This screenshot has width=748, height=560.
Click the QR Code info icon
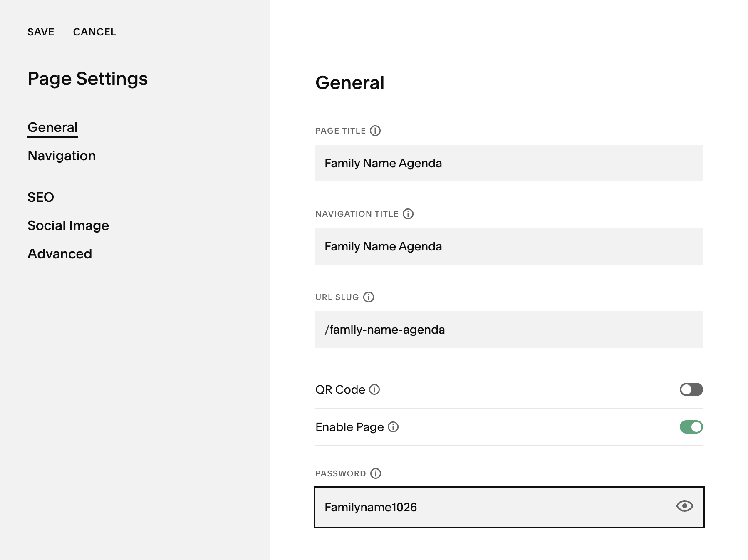pos(374,389)
